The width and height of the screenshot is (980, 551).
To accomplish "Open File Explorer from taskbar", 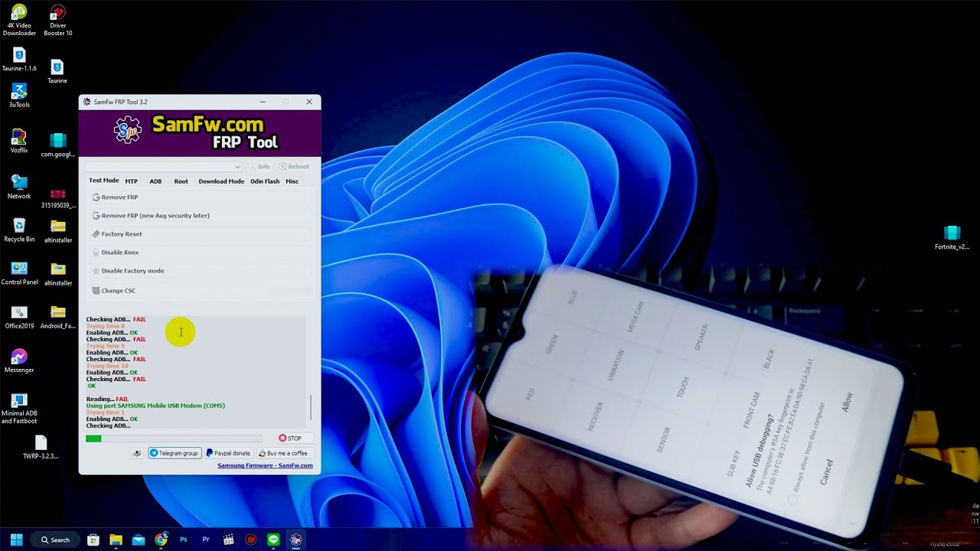I will [x=116, y=540].
